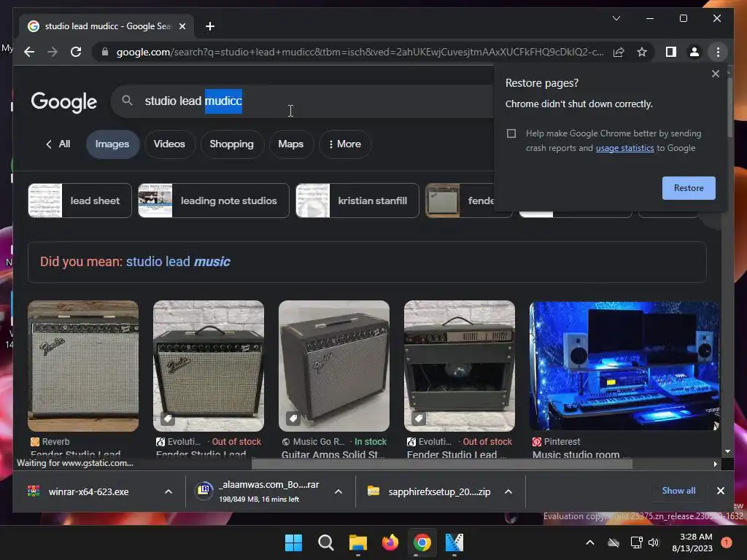
Task: Show all downloads
Action: (678, 491)
